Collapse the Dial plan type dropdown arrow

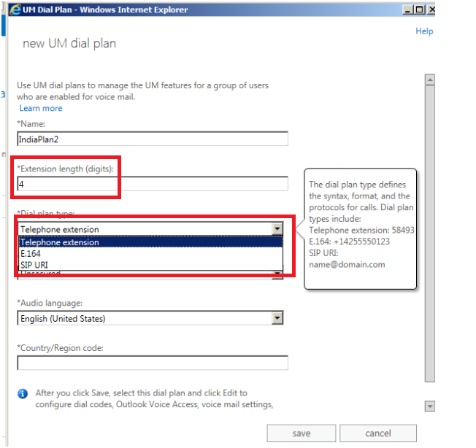tap(277, 229)
